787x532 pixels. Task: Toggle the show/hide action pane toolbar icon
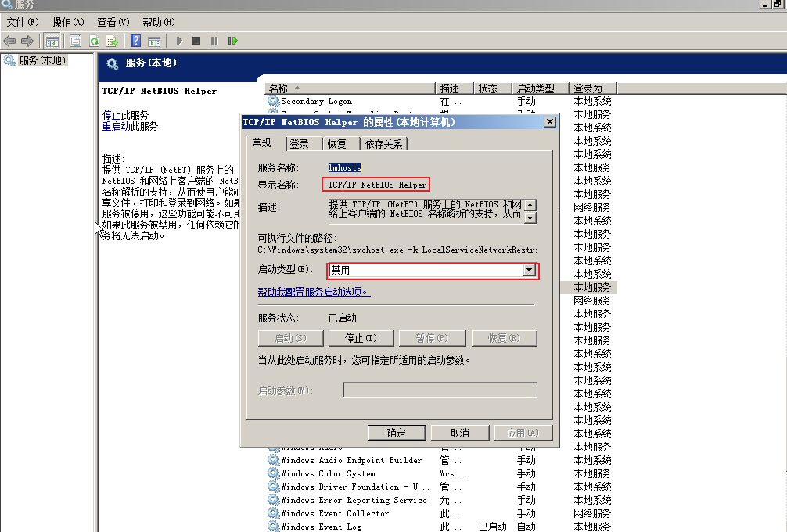coord(154,41)
